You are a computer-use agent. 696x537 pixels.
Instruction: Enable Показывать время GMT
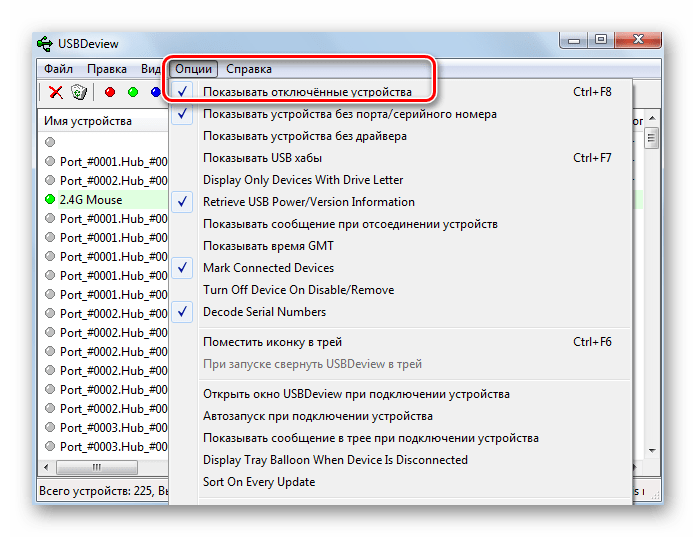pyautogui.click(x=400, y=246)
